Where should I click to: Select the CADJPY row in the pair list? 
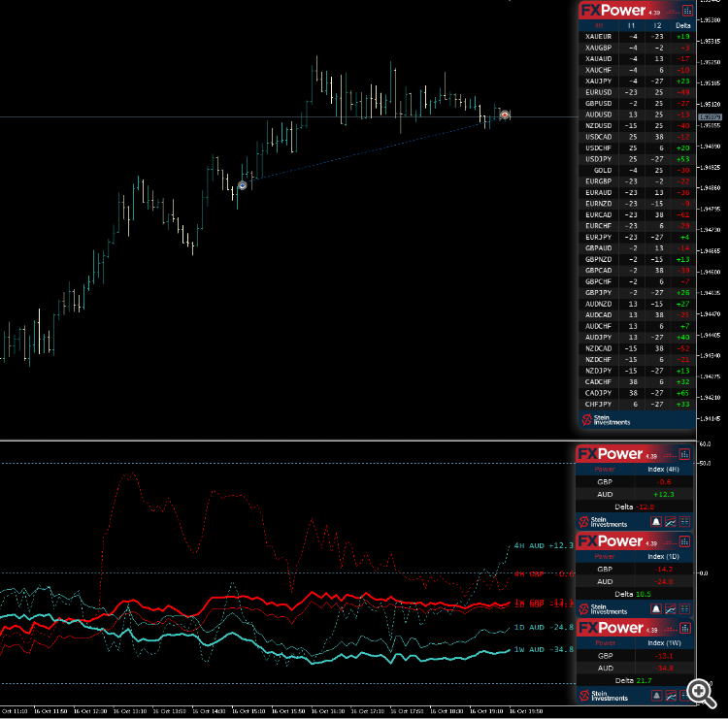coord(637,393)
